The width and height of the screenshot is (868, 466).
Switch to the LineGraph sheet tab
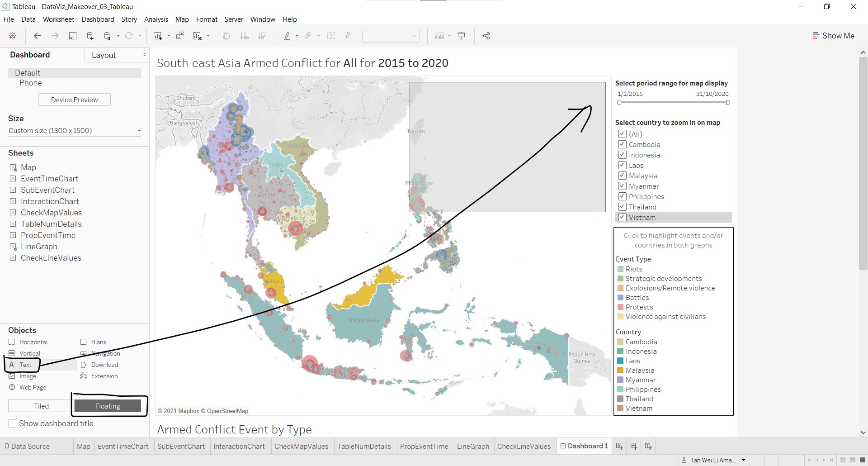473,447
